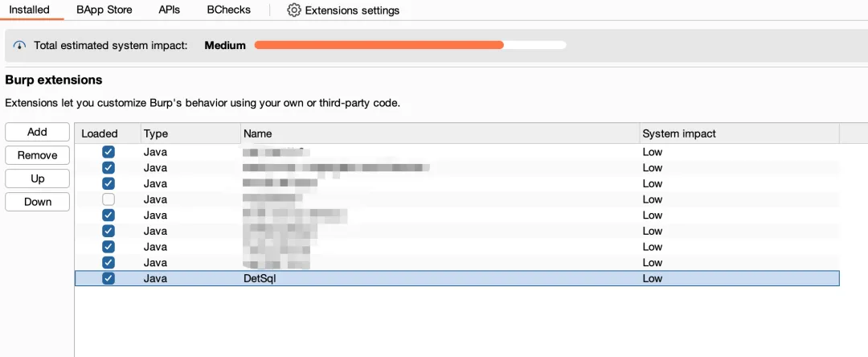Screen dimensions: 868x357
Task: Move extension with the Up button
Action: click(37, 178)
